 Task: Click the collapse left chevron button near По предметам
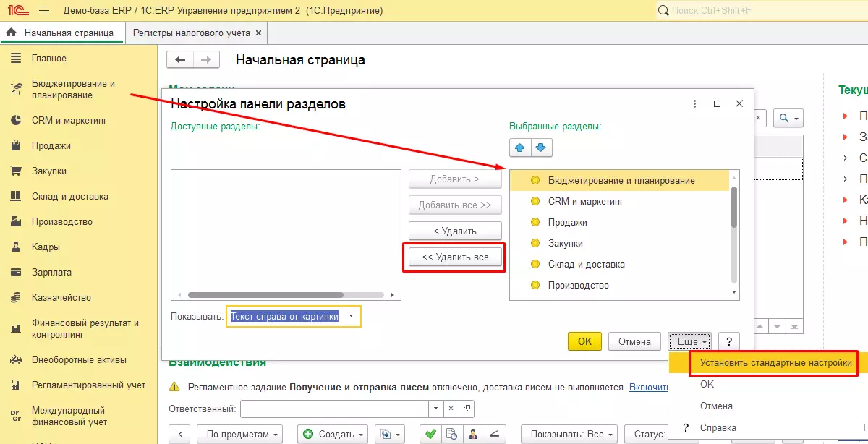179,434
